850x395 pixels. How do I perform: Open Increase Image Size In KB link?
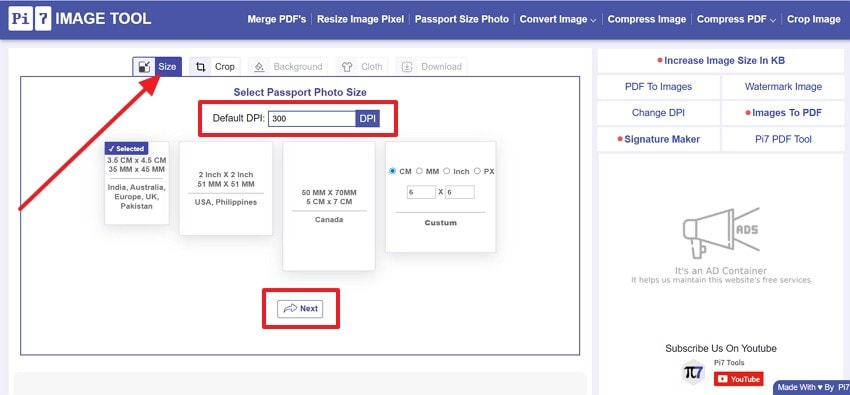[x=721, y=61]
